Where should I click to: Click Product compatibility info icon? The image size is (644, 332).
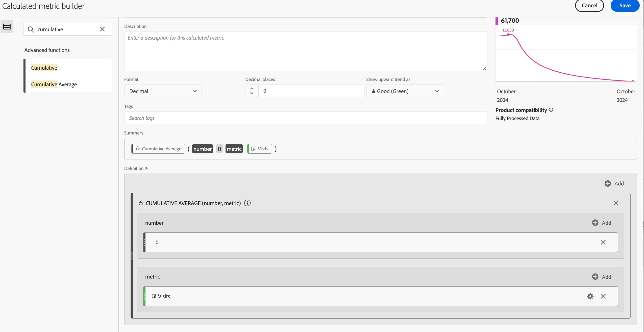pyautogui.click(x=551, y=110)
